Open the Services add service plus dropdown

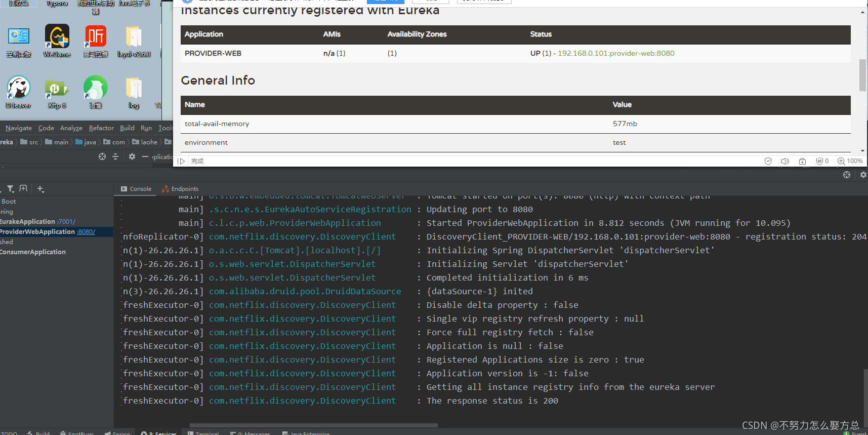[x=40, y=189]
